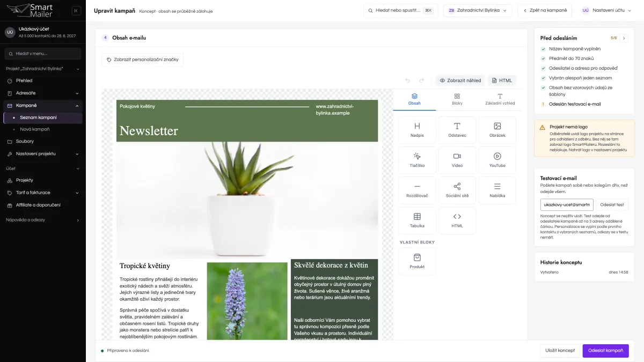Switch to the Bloky tab

point(457,99)
